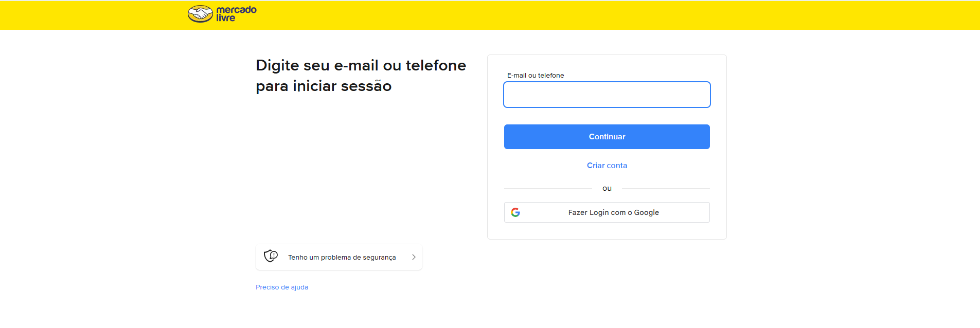Click the divider line left of ou
The width and height of the screenshot is (980, 328).
548,188
